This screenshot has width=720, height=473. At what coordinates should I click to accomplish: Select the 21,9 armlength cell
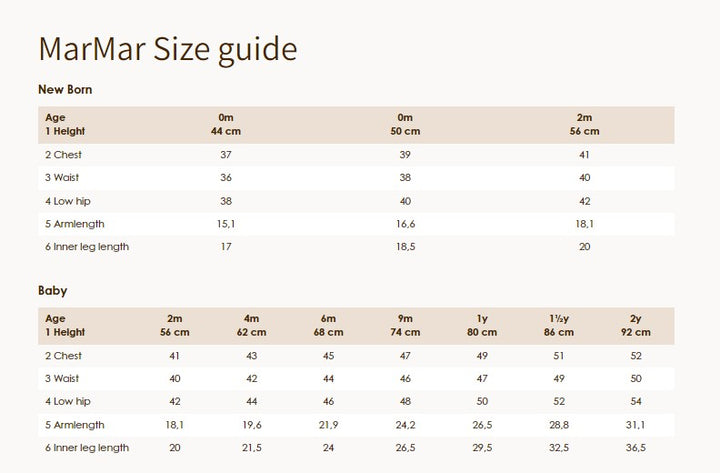click(x=328, y=425)
